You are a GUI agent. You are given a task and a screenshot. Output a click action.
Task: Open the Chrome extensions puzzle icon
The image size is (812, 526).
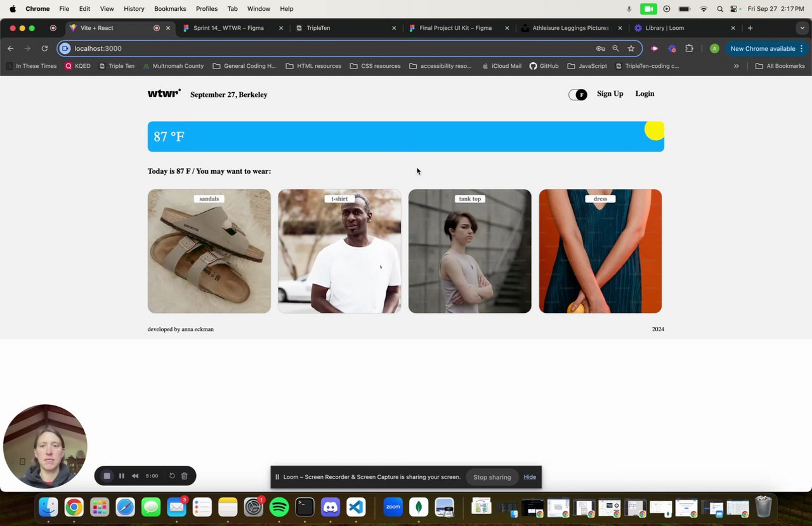690,48
